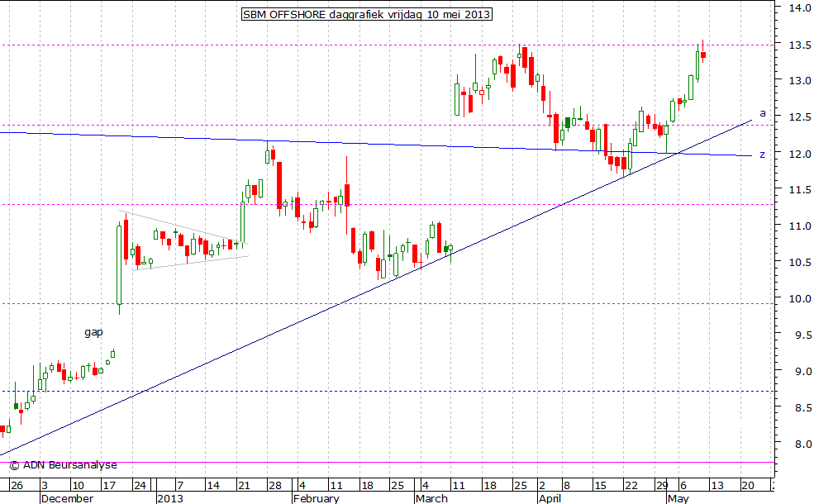The image size is (814, 504).
Task: Click the '2013' year label on date axis
Action: (x=170, y=498)
